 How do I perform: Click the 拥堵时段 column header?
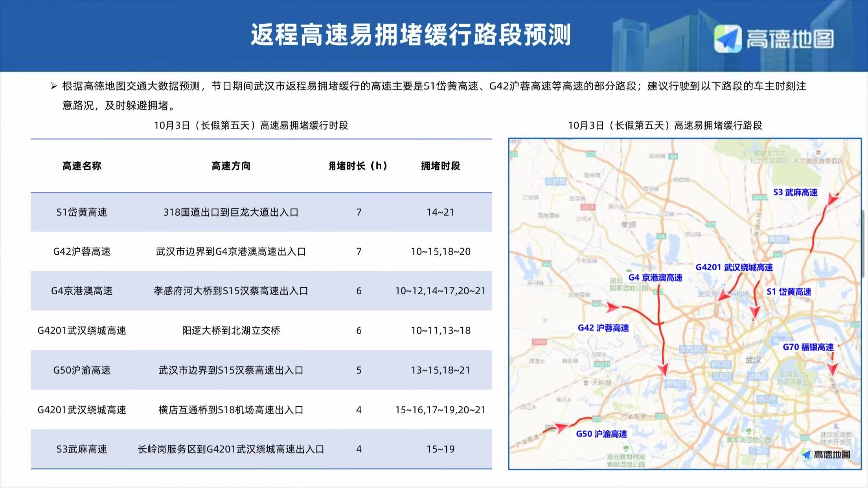[440, 166]
